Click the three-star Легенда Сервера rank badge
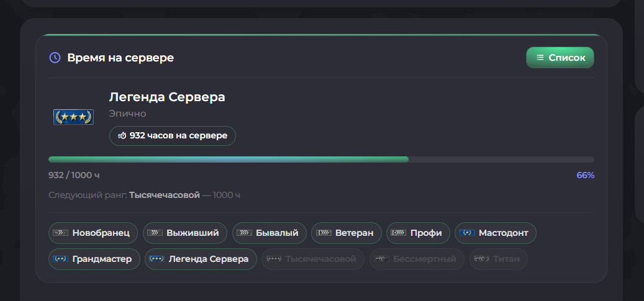 [x=73, y=117]
